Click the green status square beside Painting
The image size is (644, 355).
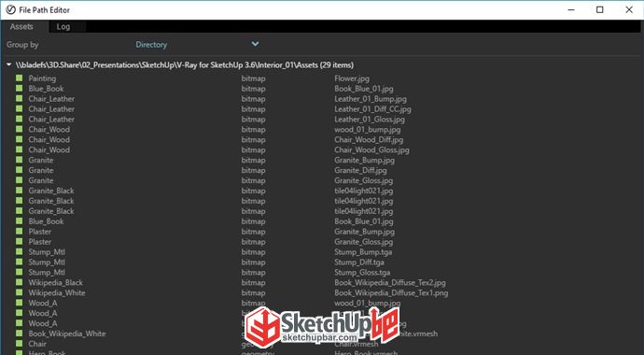(19, 78)
